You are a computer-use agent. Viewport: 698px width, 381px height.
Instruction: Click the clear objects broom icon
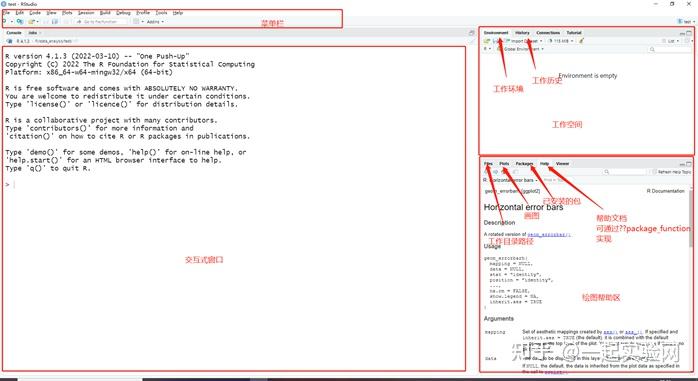point(581,41)
